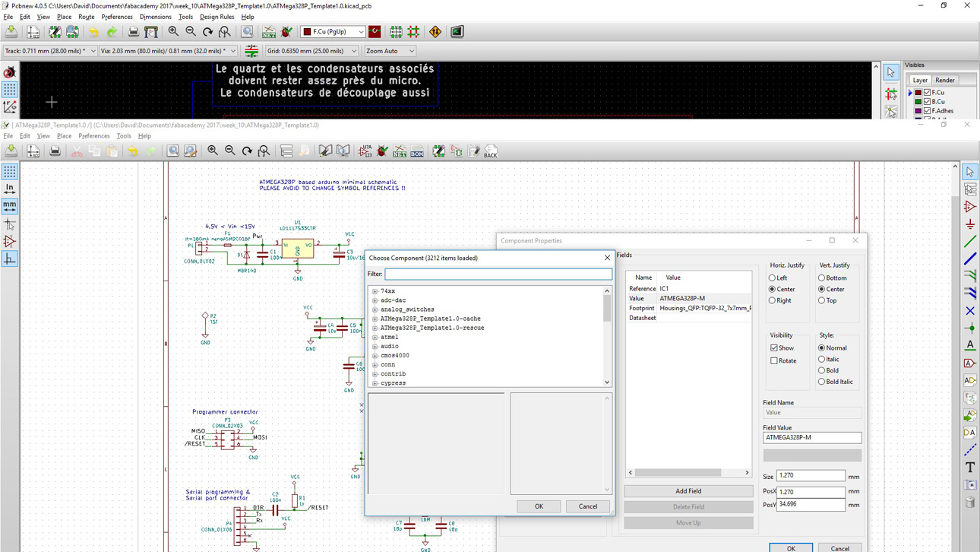
Task: Open the F.Cu active layer dropdown
Action: tap(333, 32)
